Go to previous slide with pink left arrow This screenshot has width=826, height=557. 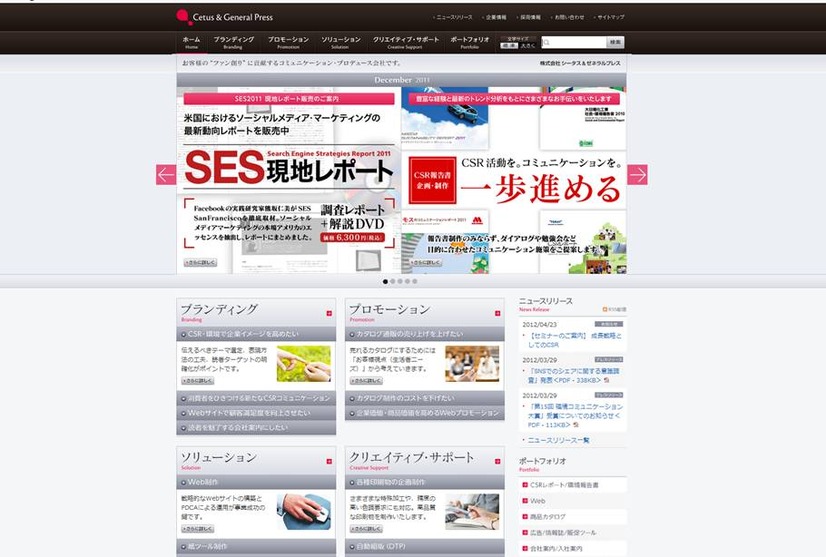pyautogui.click(x=166, y=174)
